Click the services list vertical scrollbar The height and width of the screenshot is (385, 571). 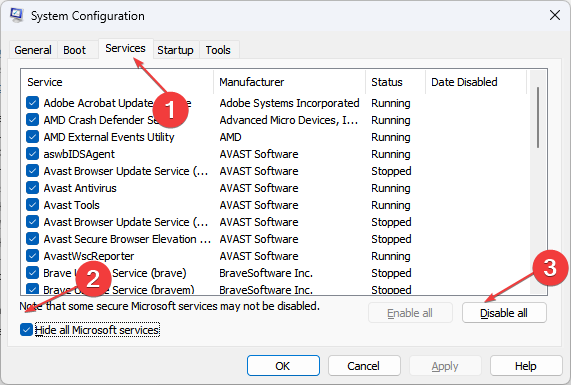click(538, 182)
